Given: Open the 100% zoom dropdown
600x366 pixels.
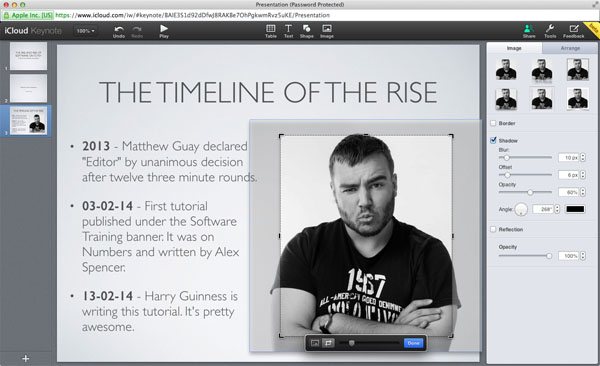Looking at the screenshot, I should tap(85, 31).
